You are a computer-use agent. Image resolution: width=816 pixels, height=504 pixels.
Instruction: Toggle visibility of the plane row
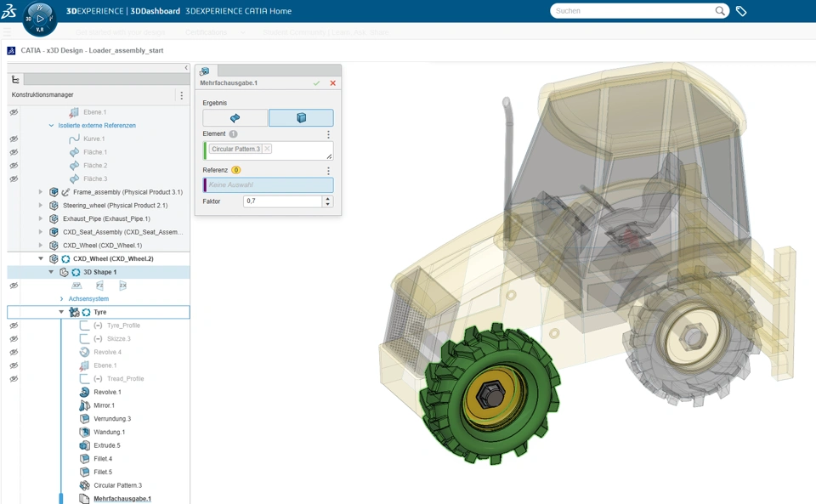tap(14, 286)
